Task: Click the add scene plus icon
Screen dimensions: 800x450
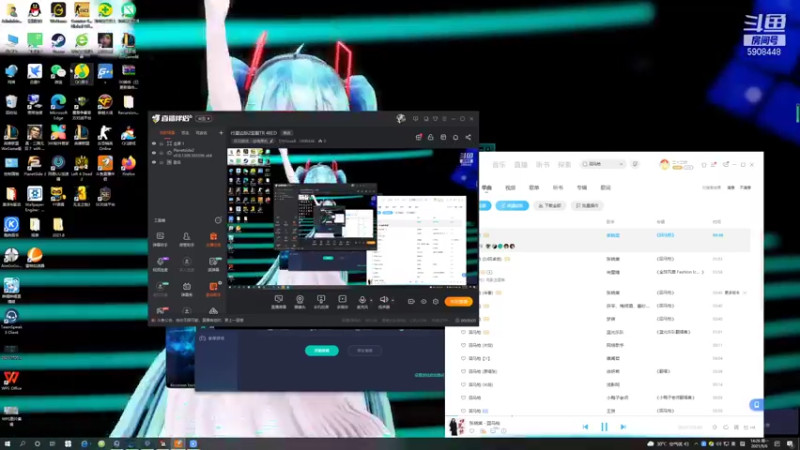Action: pyautogui.click(x=221, y=133)
